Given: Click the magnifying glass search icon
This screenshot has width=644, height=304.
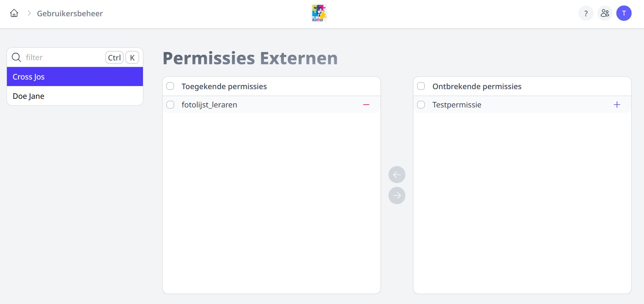Looking at the screenshot, I should [x=16, y=57].
